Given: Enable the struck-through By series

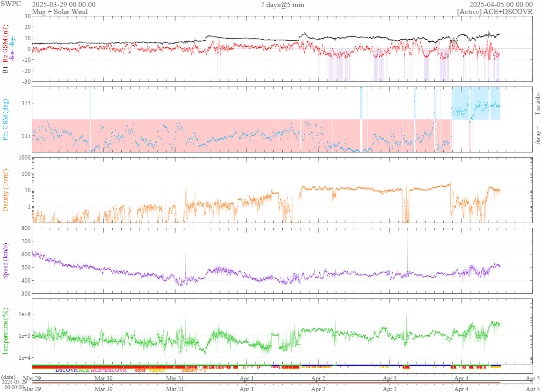Looking at the screenshot, I should pos(13,42).
